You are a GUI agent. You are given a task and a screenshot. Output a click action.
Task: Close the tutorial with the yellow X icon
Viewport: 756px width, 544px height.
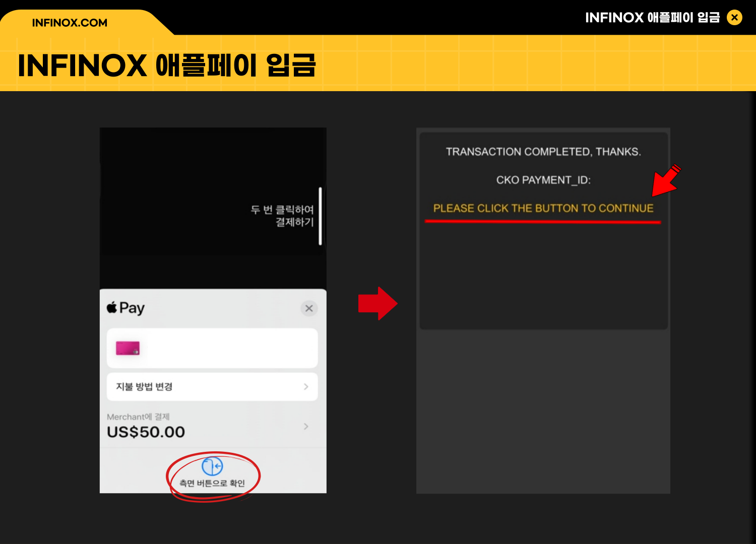(x=734, y=18)
